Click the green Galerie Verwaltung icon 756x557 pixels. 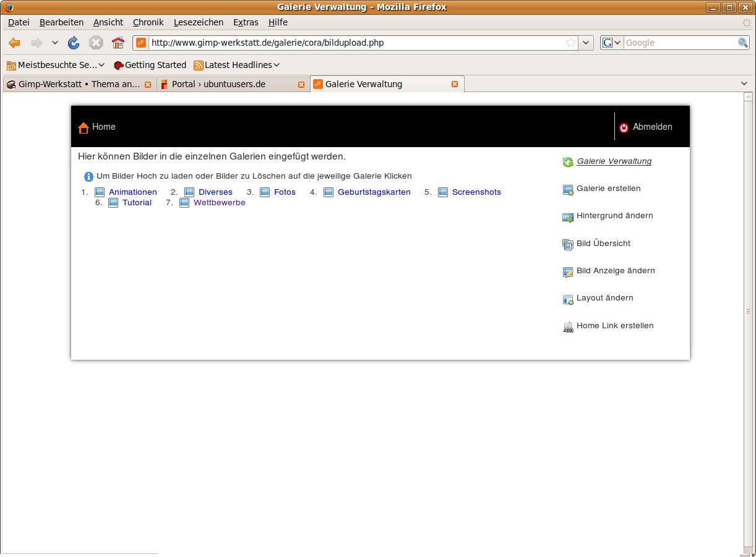(x=568, y=163)
